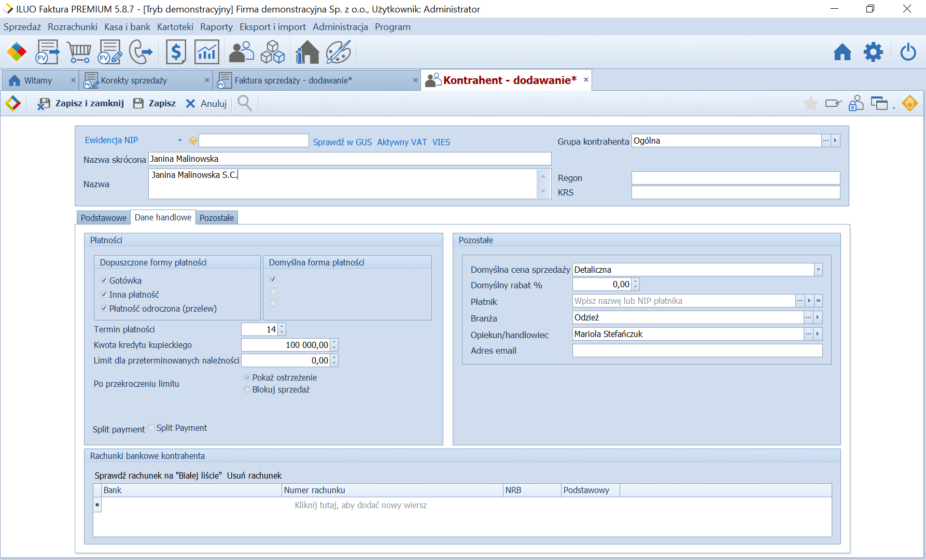Switch to the Podstawowe tab
926x560 pixels.
104,218
